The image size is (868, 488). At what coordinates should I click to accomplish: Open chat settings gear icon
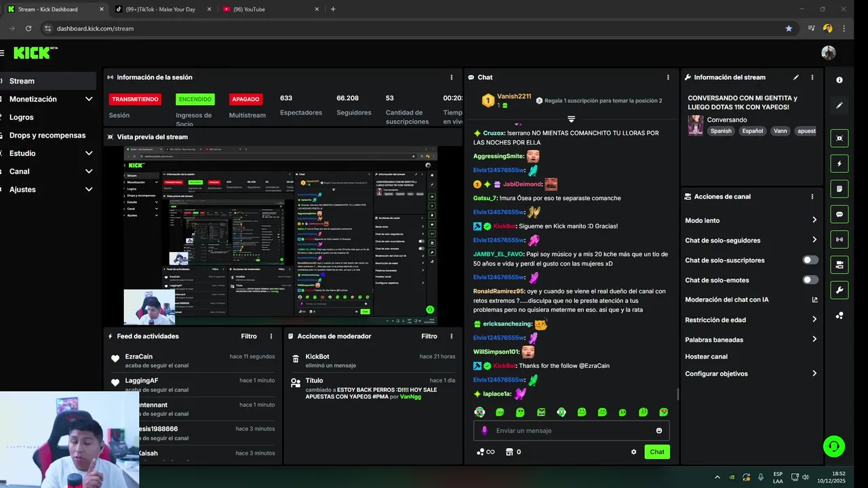point(634,452)
